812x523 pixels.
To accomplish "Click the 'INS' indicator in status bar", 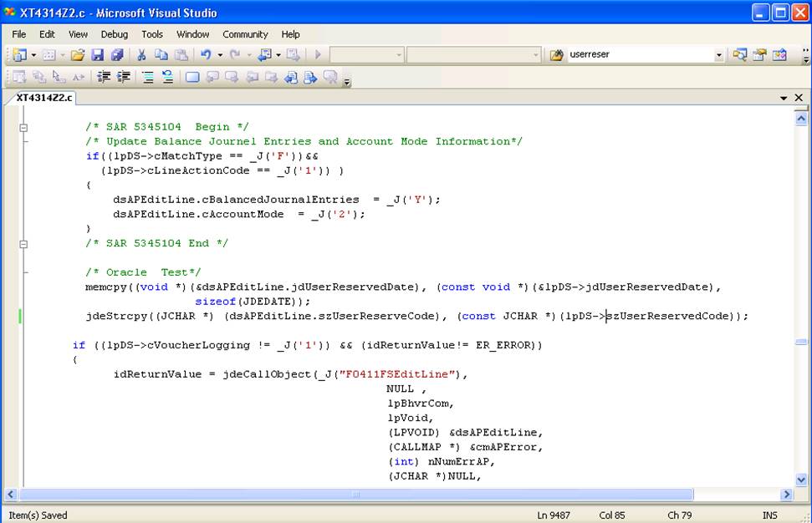I will point(769,515).
